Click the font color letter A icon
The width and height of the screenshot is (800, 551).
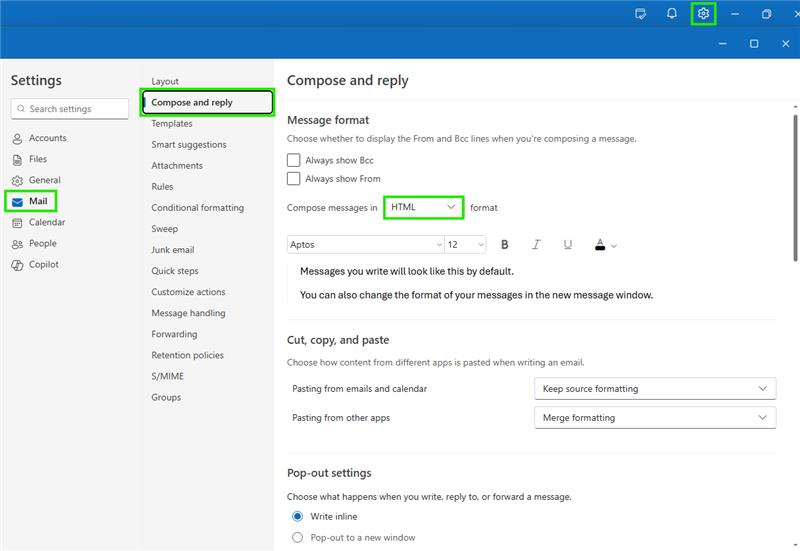(x=600, y=245)
